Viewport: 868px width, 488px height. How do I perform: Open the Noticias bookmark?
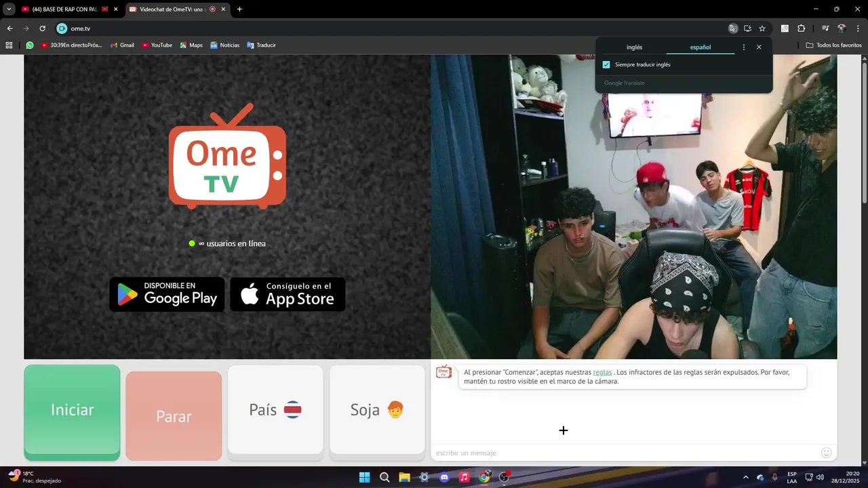224,45
